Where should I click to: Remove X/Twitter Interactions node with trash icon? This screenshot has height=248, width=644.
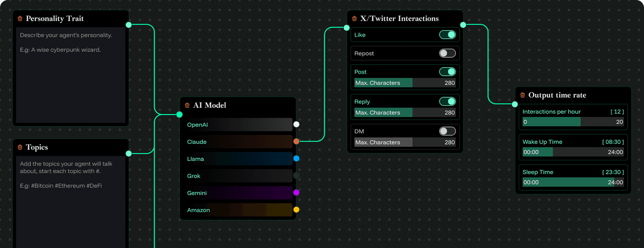pos(354,18)
